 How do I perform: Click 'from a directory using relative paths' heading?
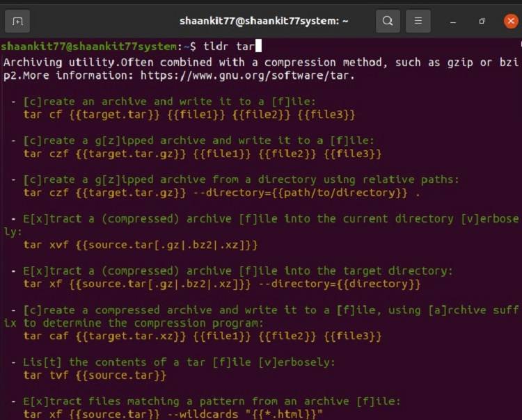[335, 179]
